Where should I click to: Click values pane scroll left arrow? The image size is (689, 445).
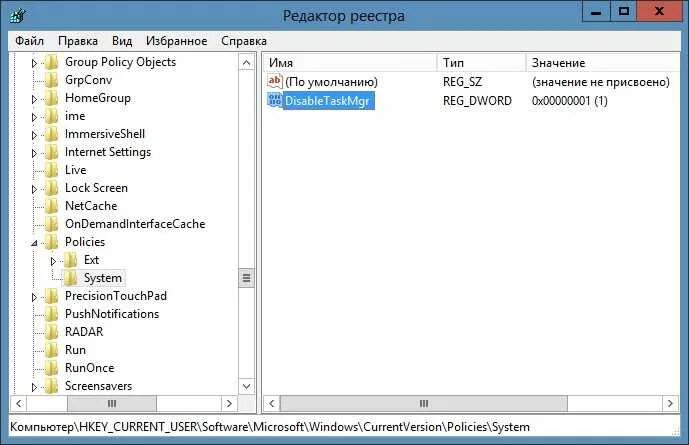[272, 403]
